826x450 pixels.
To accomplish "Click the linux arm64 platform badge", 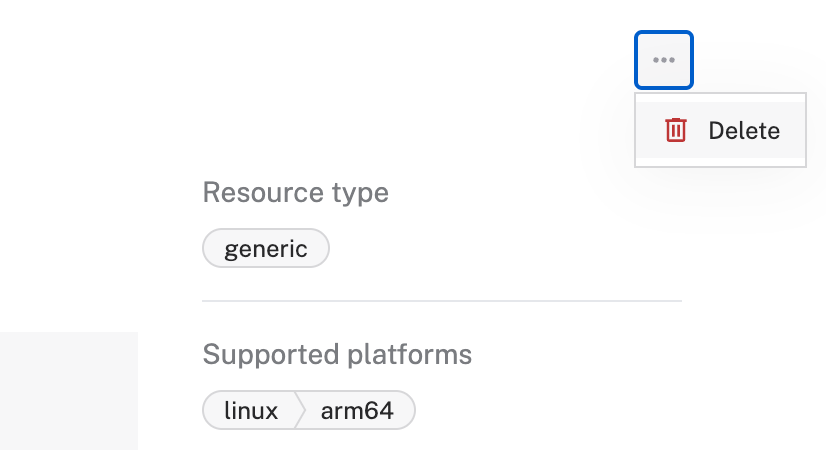I will click(308, 410).
